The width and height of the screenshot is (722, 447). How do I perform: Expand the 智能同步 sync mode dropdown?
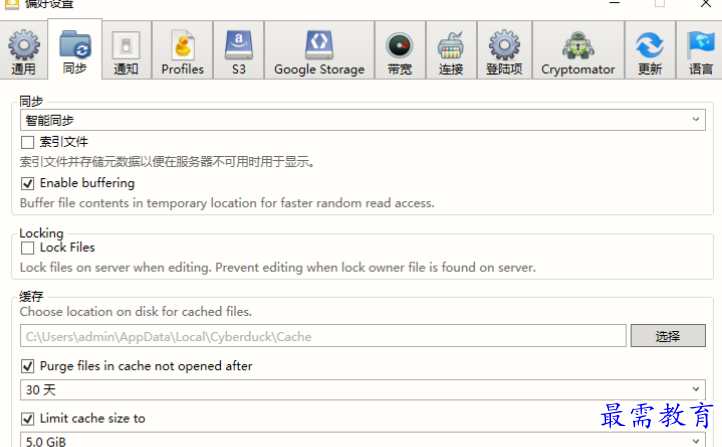[363, 120]
